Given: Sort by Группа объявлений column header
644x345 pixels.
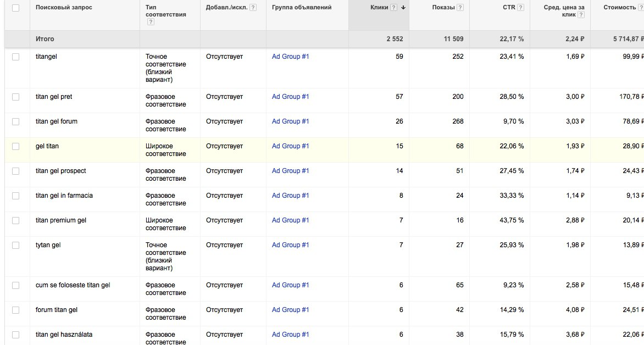Looking at the screenshot, I should [x=302, y=7].
